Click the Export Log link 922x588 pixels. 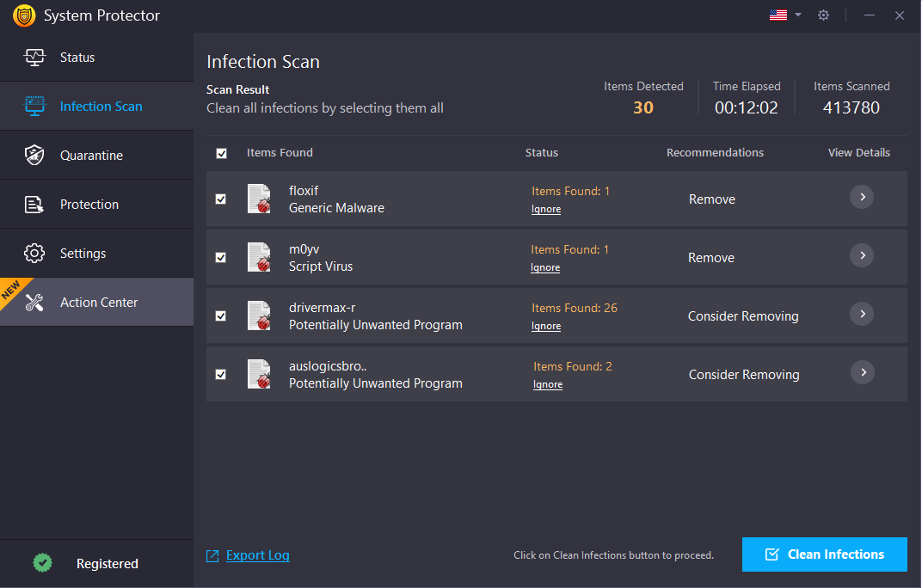[257, 555]
